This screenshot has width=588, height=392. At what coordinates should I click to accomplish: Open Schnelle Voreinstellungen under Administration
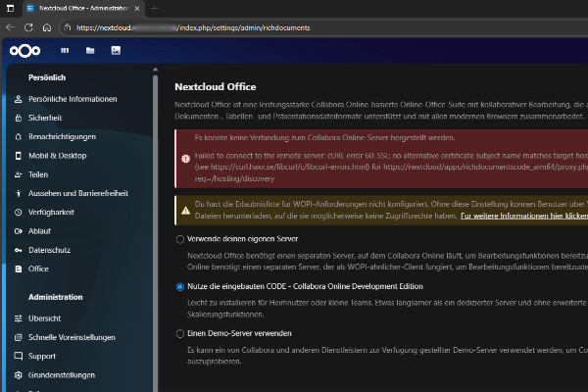tap(71, 337)
